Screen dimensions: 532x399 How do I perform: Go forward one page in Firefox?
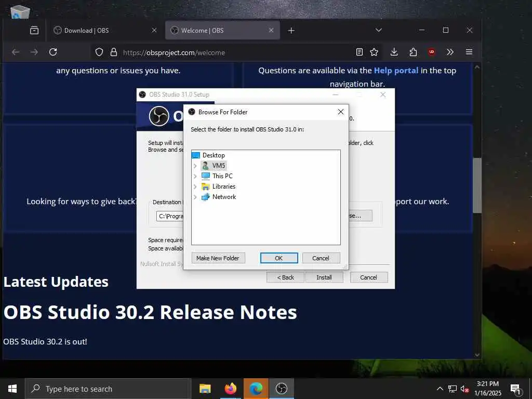click(34, 52)
